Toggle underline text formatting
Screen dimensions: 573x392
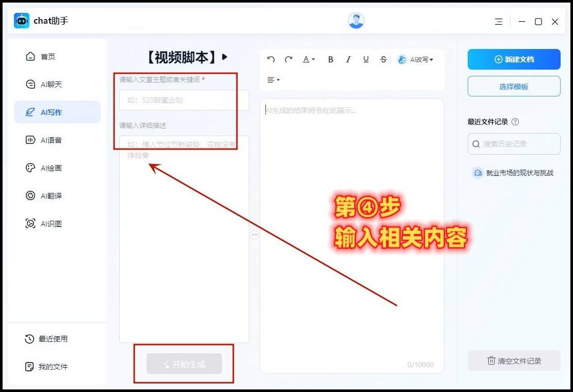[x=366, y=59]
